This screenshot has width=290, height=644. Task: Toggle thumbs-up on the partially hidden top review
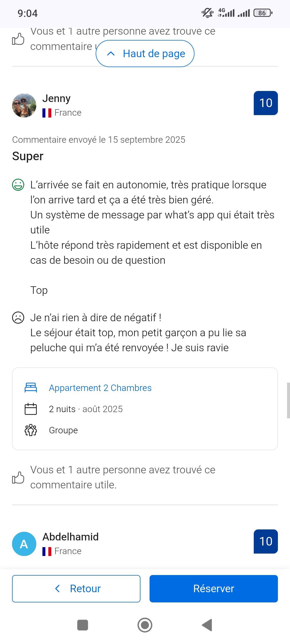(x=18, y=39)
